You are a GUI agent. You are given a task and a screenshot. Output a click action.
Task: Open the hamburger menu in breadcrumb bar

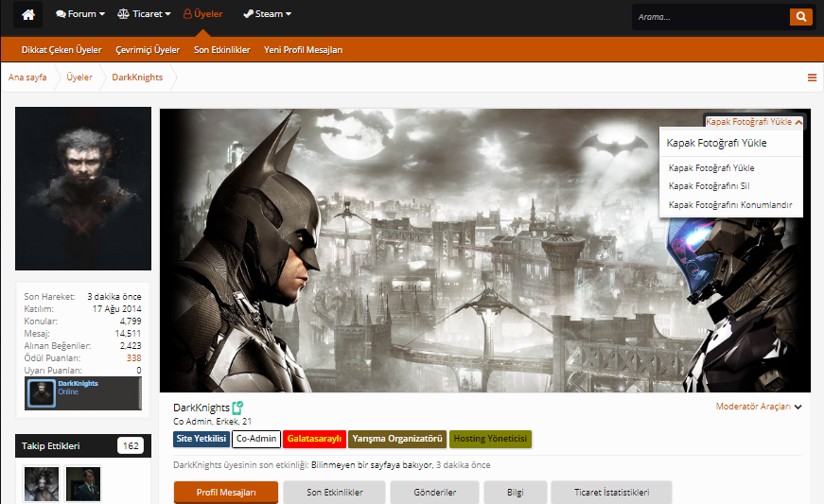click(812, 78)
